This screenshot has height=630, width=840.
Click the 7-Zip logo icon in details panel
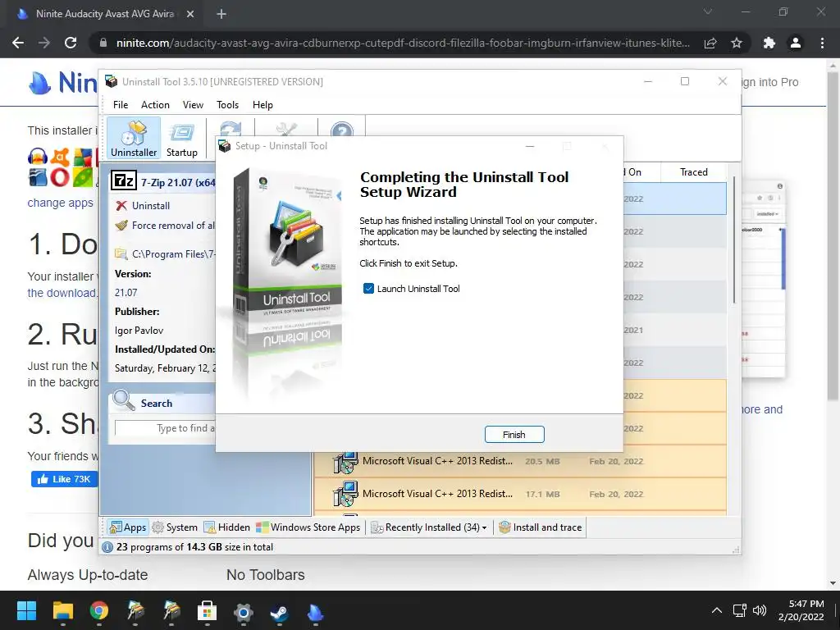click(x=124, y=181)
